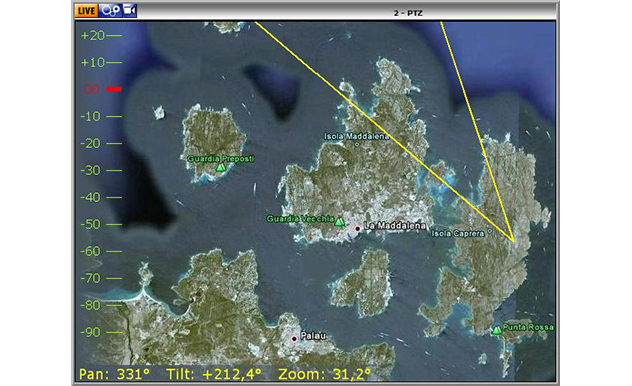Click the camera origin point where yellow lines meet
Viewport: 632px width, 386px height.
pos(514,241)
